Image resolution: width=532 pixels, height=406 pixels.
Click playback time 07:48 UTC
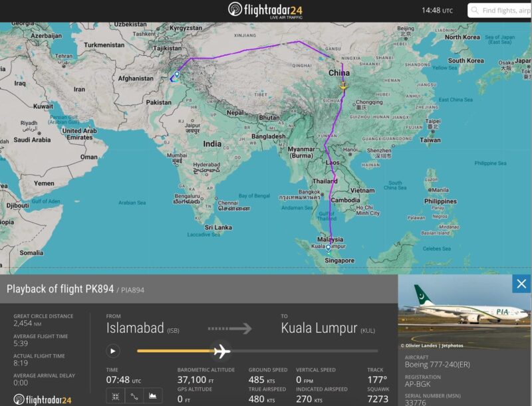[x=124, y=380]
